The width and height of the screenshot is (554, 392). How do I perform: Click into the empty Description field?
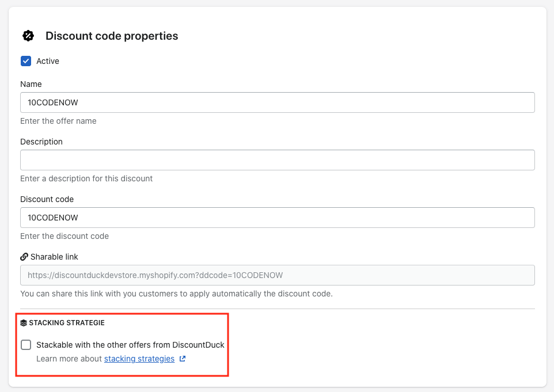point(277,160)
